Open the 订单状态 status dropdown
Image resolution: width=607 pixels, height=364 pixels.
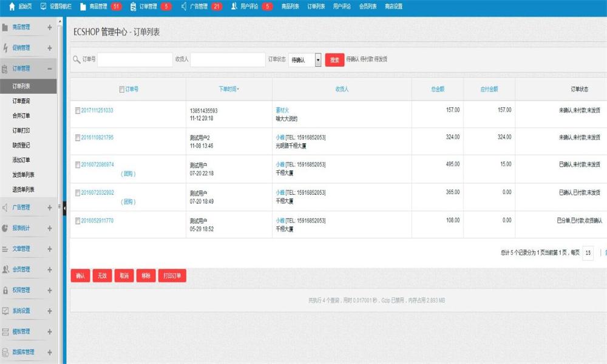coord(305,59)
